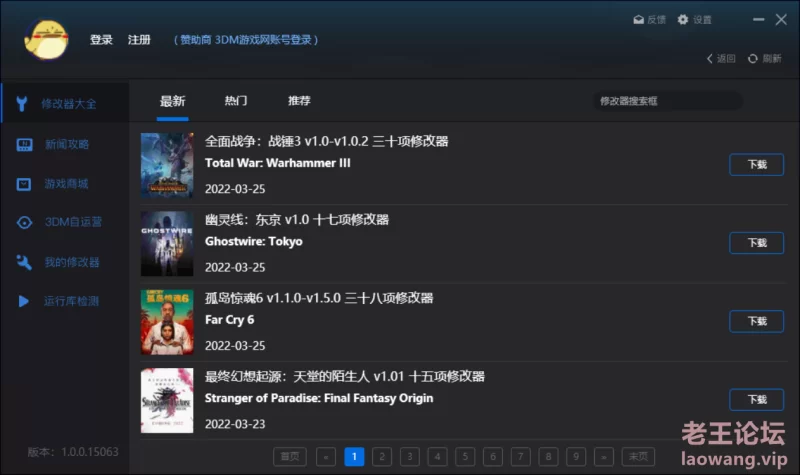The width and height of the screenshot is (800, 475).
Task: Click the 运行库检测 play icon
Action: pos(23,301)
